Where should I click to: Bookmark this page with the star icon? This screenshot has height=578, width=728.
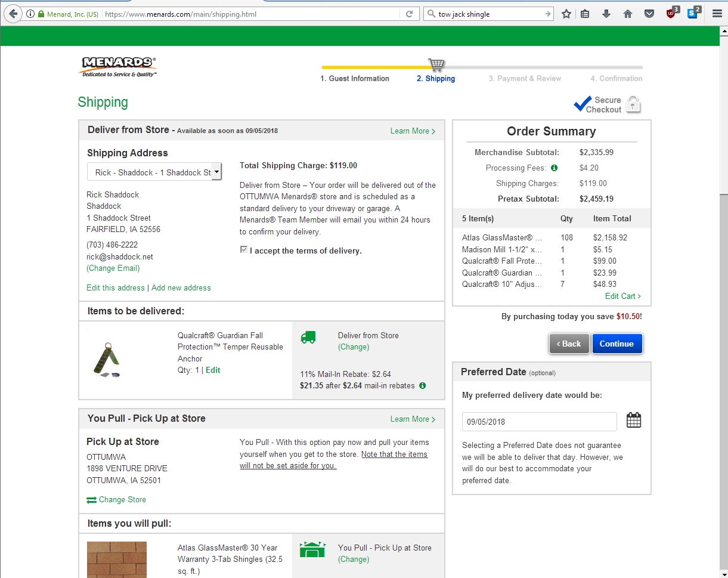(x=566, y=14)
